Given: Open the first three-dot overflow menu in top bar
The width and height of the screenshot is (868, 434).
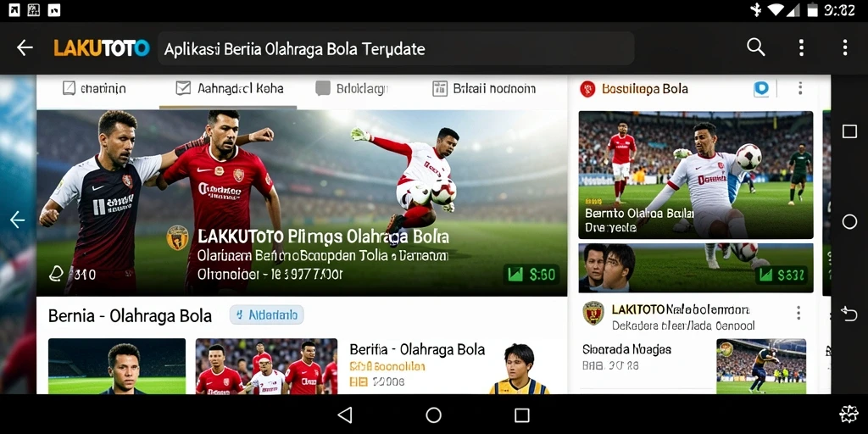Looking at the screenshot, I should click(801, 47).
